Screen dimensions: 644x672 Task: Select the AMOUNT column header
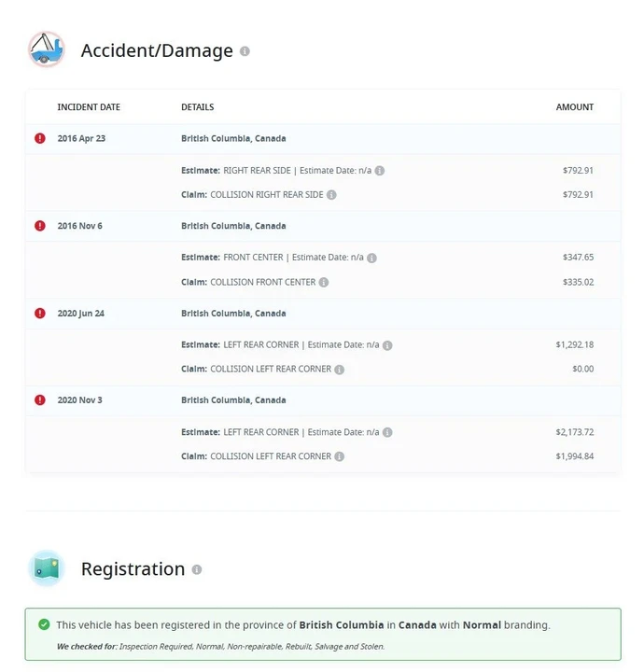[575, 107]
